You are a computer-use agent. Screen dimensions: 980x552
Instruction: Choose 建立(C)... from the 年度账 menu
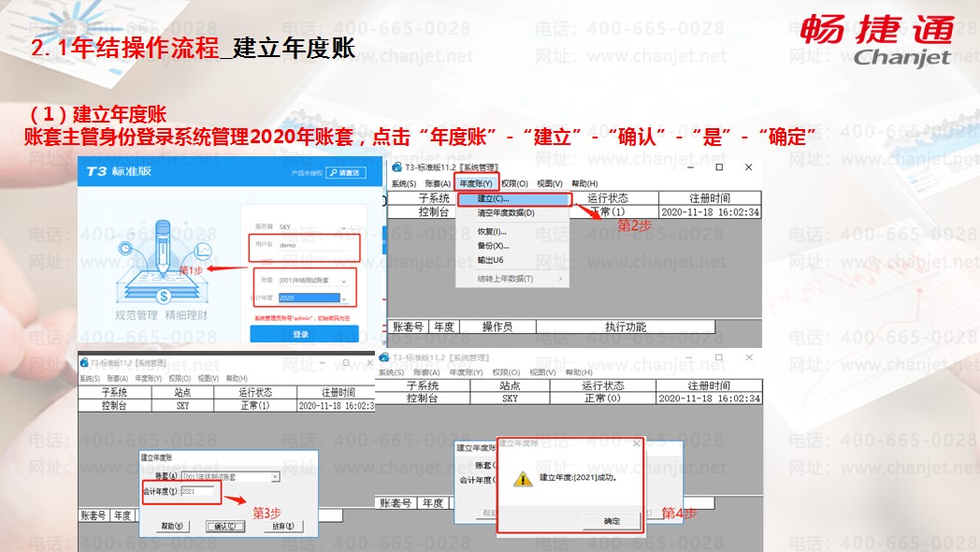(514, 198)
